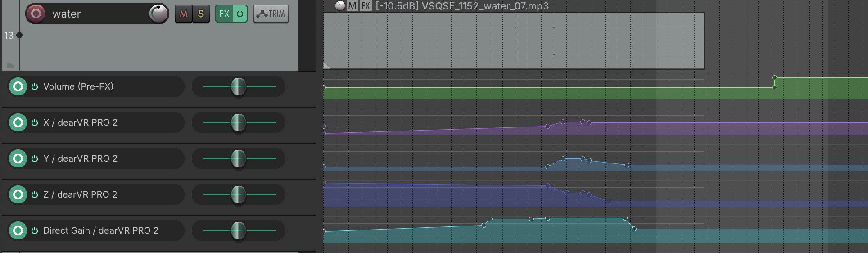Solo the water track
This screenshot has height=253, width=868.
click(201, 14)
